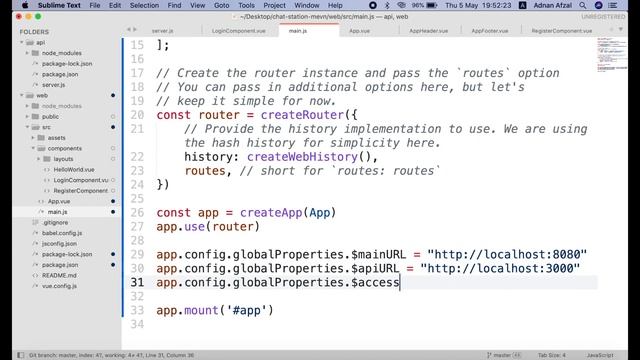Open the Apple menu

pos(25,5)
